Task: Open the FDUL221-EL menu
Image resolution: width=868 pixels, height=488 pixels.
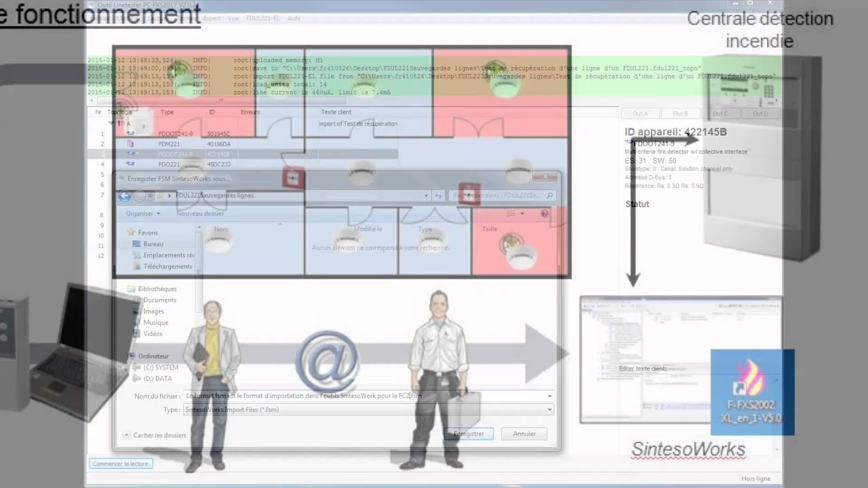Action: [x=263, y=18]
